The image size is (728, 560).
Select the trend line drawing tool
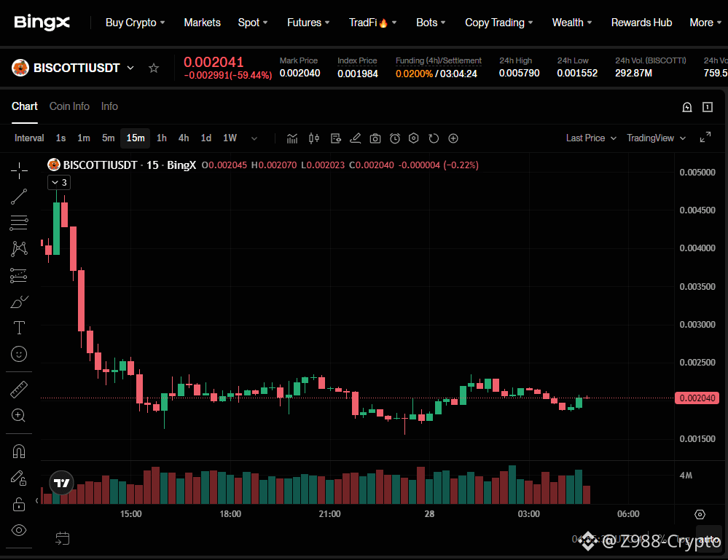point(19,197)
